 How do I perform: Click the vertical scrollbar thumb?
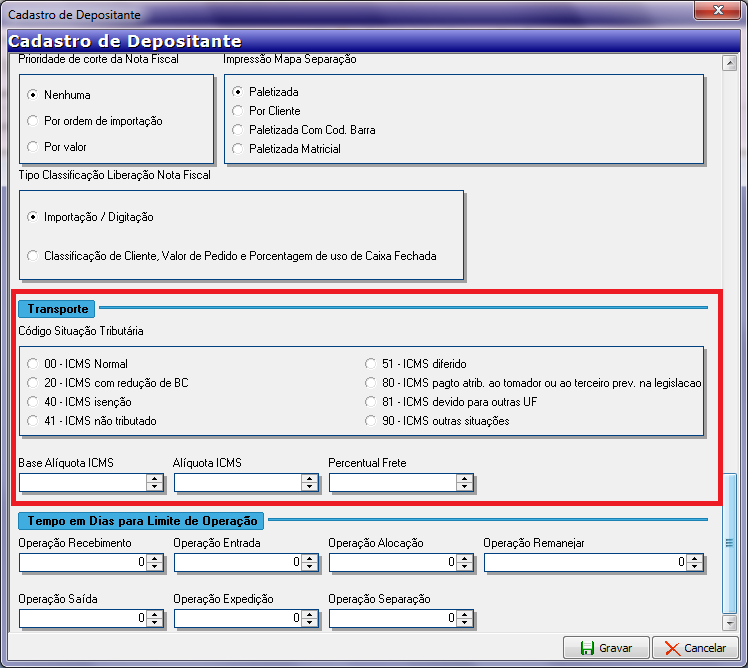point(729,543)
